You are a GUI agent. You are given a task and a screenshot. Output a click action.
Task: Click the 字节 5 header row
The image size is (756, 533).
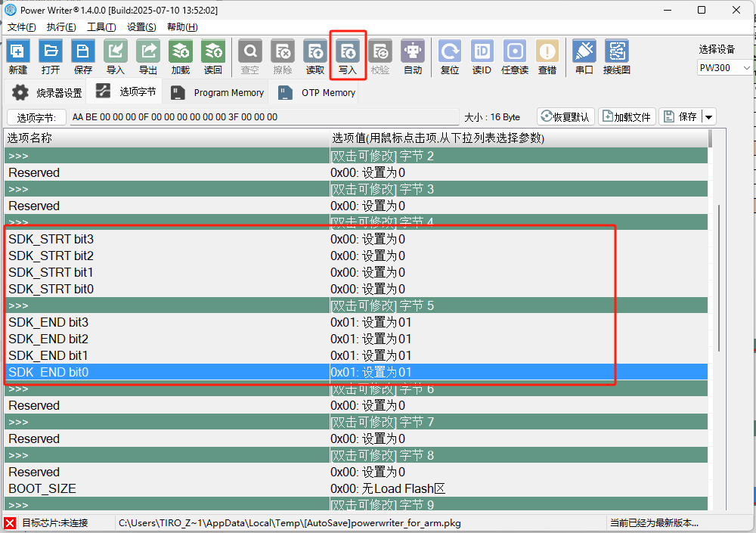(356, 305)
